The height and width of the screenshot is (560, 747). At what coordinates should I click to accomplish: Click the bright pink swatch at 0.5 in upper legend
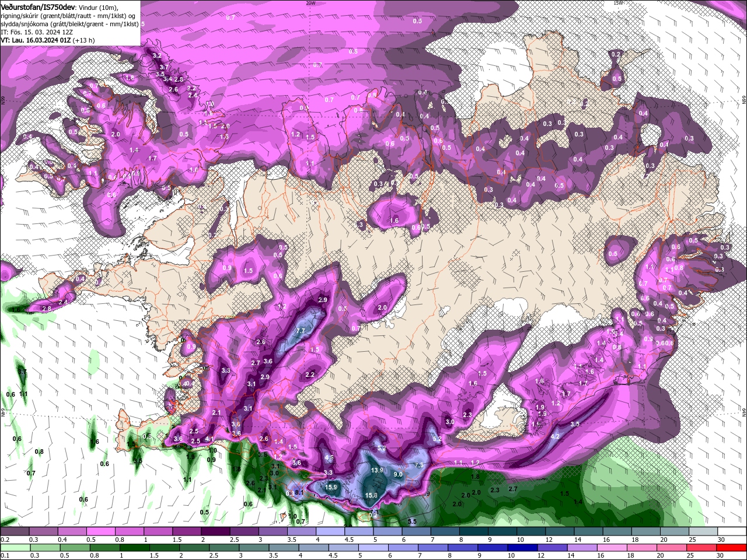[102, 531]
